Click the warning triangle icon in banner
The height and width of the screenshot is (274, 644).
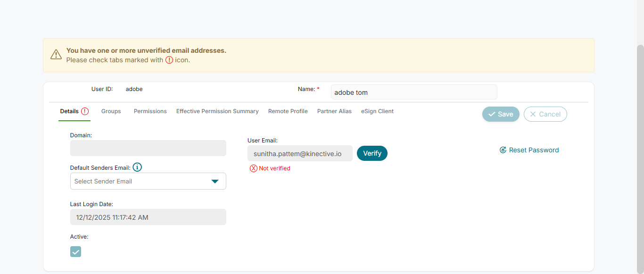(56, 55)
